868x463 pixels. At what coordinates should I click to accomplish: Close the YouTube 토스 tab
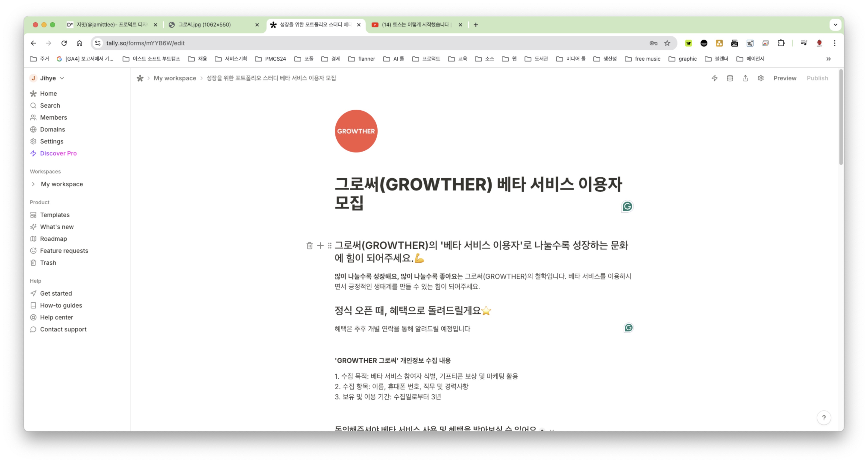(x=460, y=25)
